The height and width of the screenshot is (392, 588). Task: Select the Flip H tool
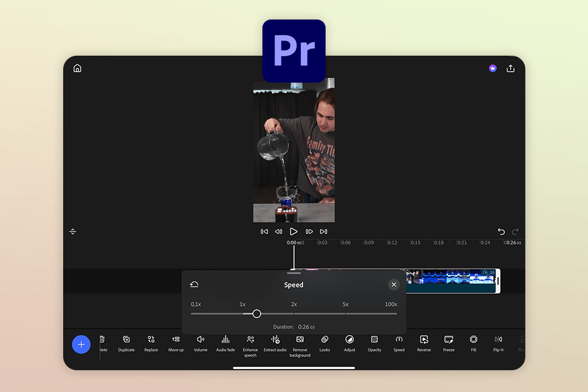(498, 344)
